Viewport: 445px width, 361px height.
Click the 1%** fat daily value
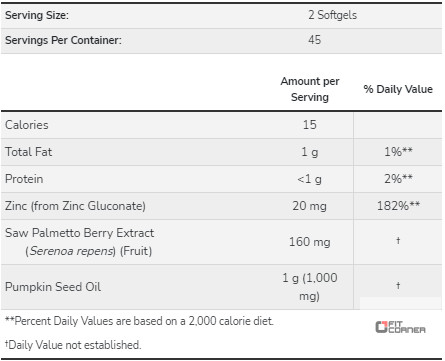point(398,152)
